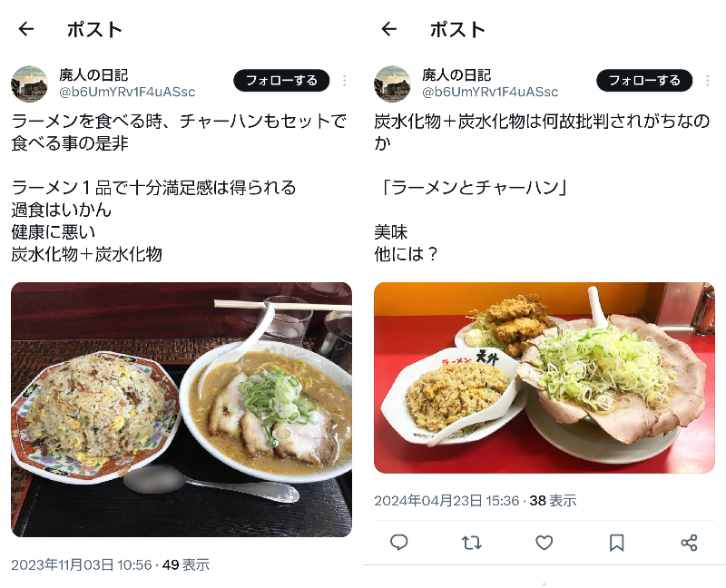726x588 pixels.
Task: Go back using right post's arrow
Action: click(x=389, y=29)
